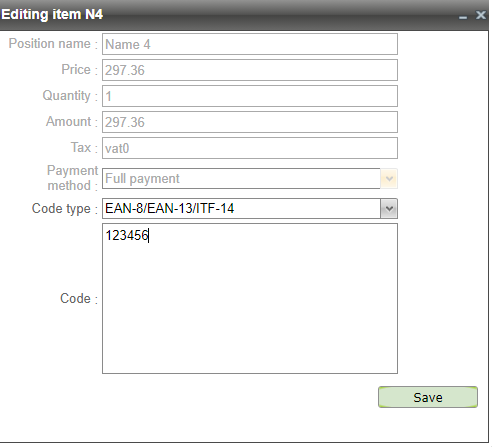Click the Amount field showing 297.36
Viewport: 492px width, 447px height.
pyautogui.click(x=250, y=122)
